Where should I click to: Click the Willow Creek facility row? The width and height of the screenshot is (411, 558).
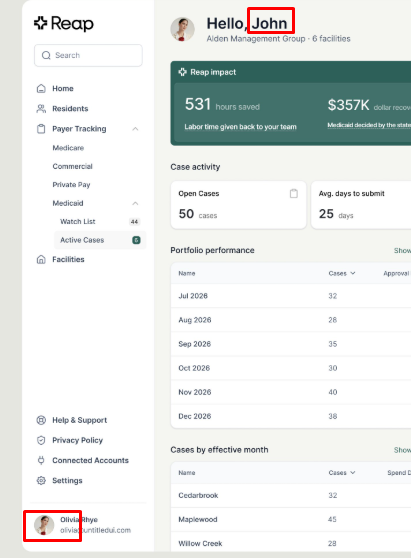pyautogui.click(x=291, y=543)
